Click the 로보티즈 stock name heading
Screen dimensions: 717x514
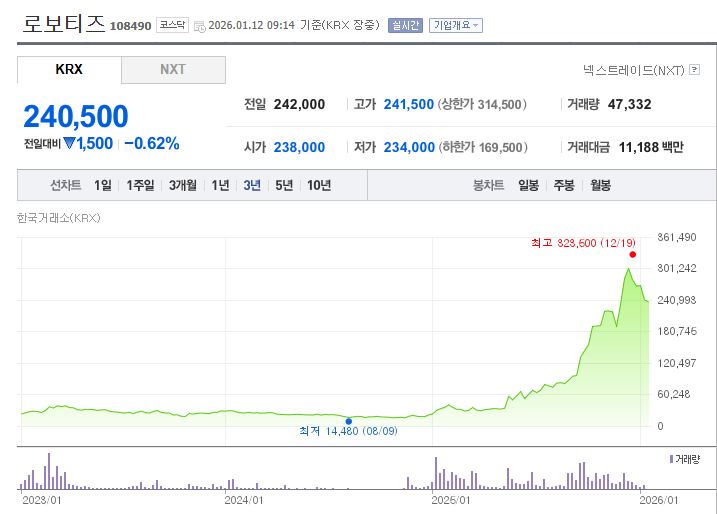pyautogui.click(x=64, y=23)
